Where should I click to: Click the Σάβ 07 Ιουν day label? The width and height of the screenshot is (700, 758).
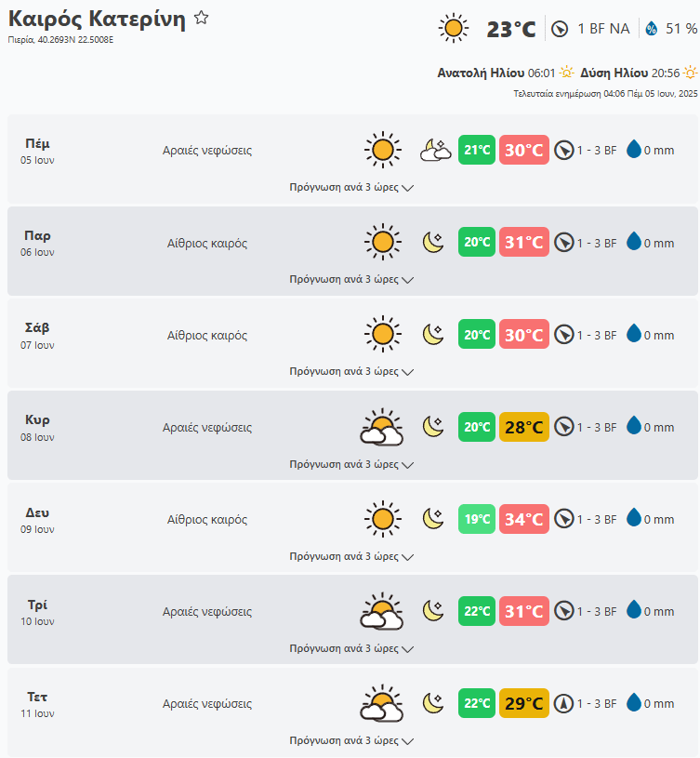click(x=38, y=334)
